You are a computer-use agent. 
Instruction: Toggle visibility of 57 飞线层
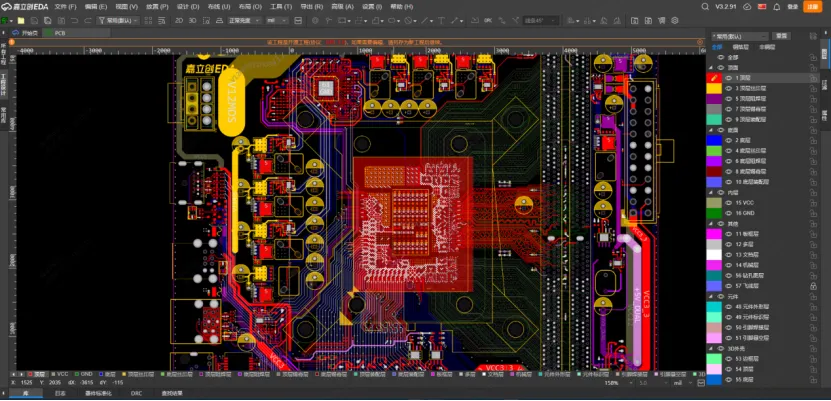tap(729, 286)
